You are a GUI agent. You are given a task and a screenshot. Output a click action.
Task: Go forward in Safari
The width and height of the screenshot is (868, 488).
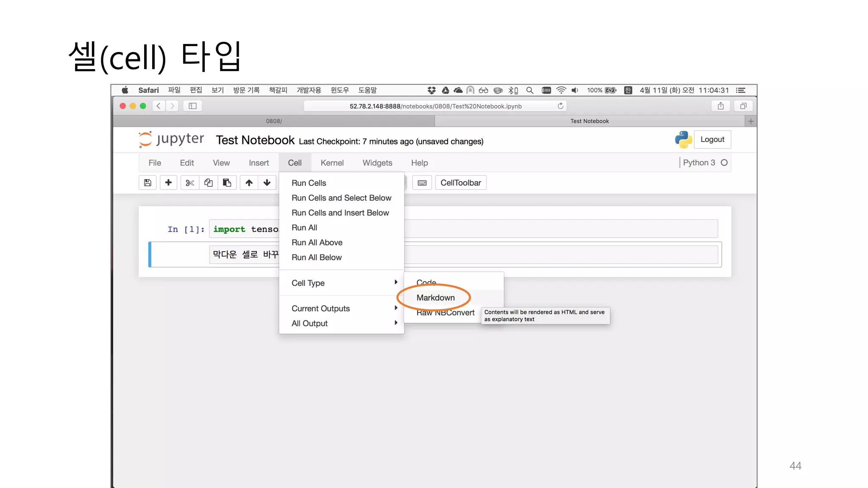pos(172,106)
